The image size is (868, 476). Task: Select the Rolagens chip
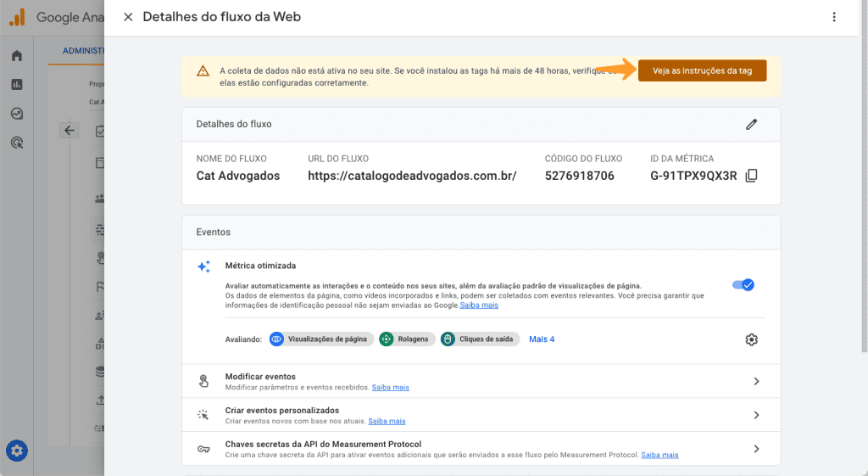click(x=407, y=339)
